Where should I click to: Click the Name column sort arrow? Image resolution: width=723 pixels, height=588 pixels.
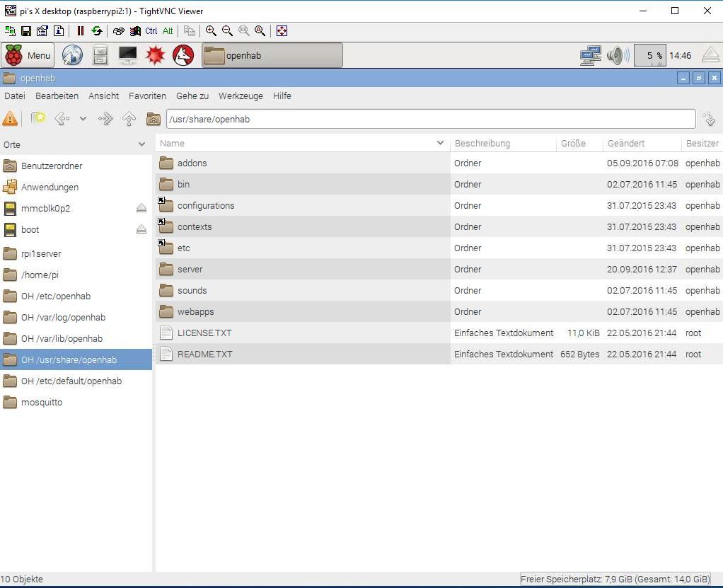[441, 144]
